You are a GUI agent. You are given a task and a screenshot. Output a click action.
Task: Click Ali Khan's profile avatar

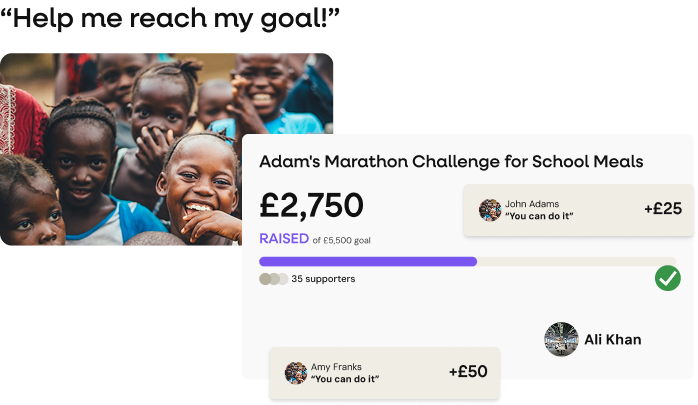[x=561, y=339]
